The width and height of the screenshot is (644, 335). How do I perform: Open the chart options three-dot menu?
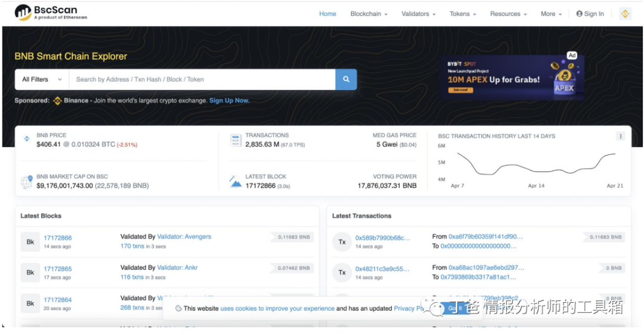[620, 137]
